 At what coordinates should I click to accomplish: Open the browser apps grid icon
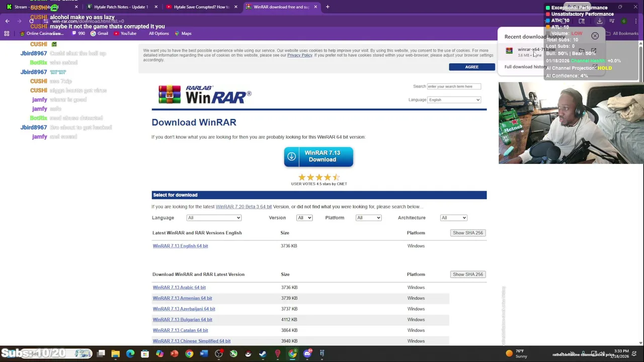tap(7, 34)
